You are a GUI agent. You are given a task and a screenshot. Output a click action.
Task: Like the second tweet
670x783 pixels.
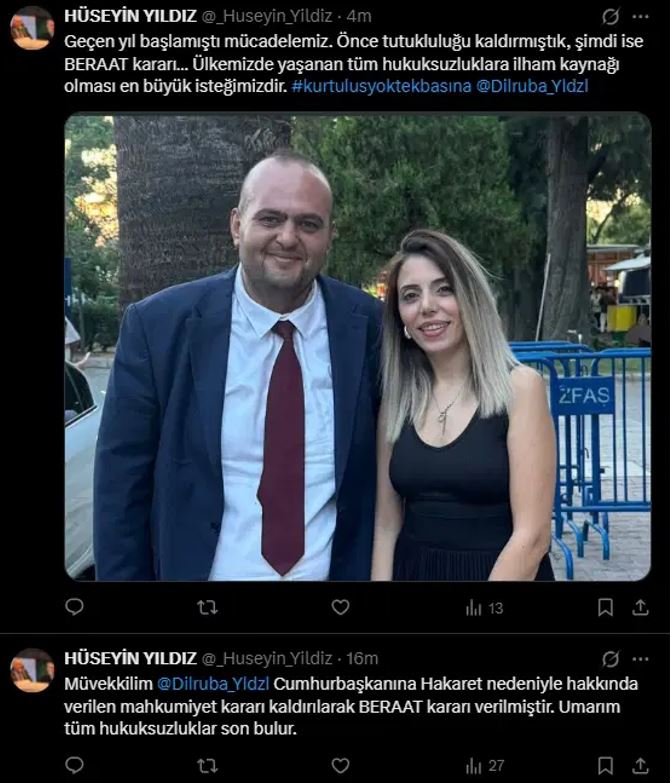point(340,765)
